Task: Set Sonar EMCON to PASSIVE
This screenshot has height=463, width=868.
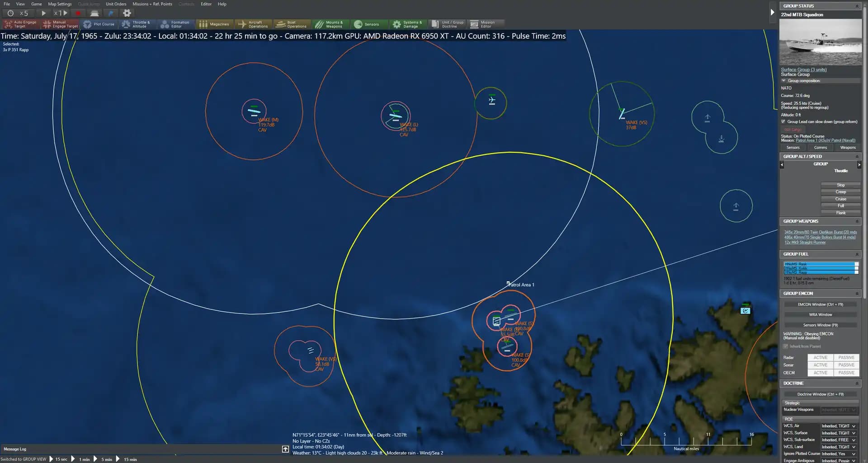Action: pyautogui.click(x=846, y=365)
